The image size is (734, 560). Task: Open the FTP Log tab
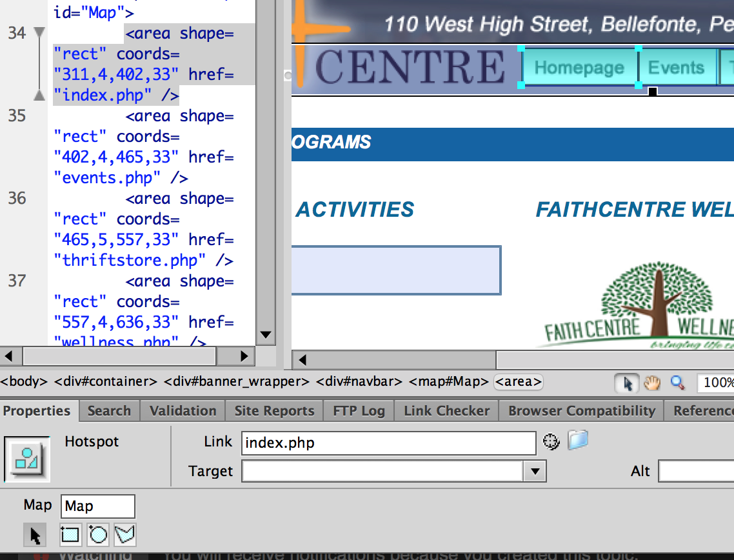coord(359,410)
